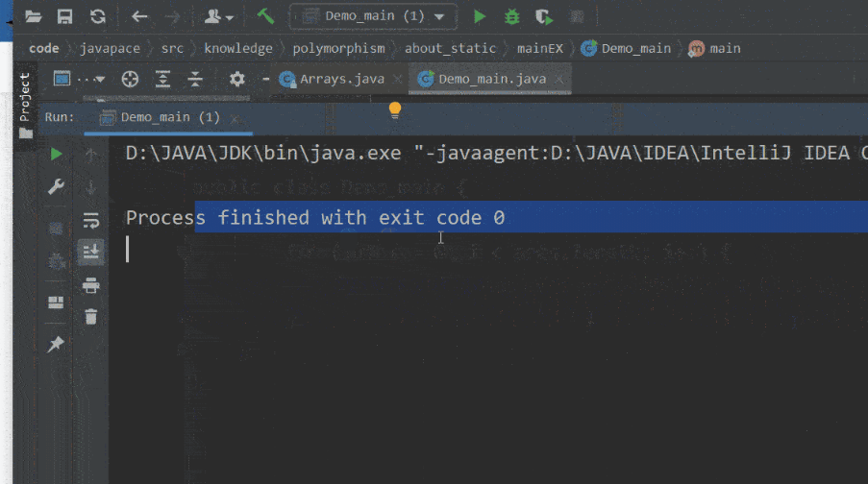Hide the project panel with the minus icon

point(265,79)
